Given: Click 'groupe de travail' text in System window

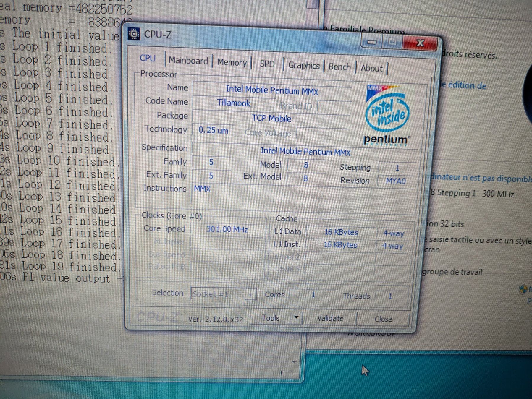Looking at the screenshot, I should click(x=452, y=272).
